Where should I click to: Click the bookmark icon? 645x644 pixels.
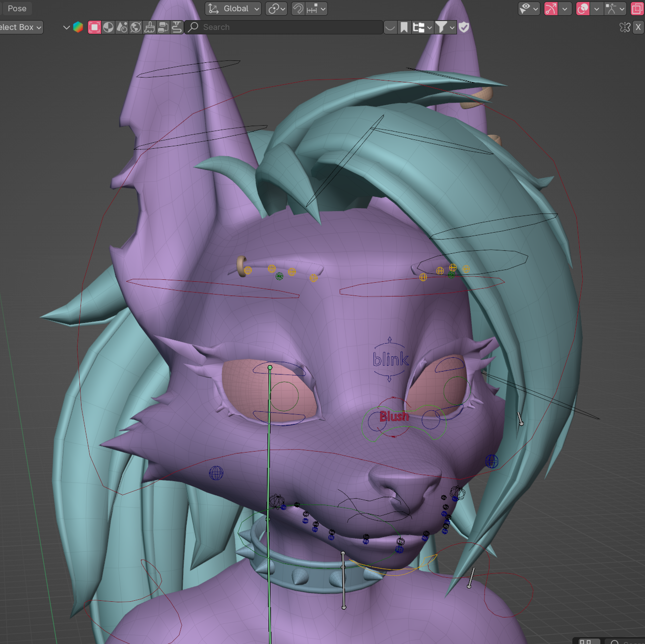tap(404, 27)
